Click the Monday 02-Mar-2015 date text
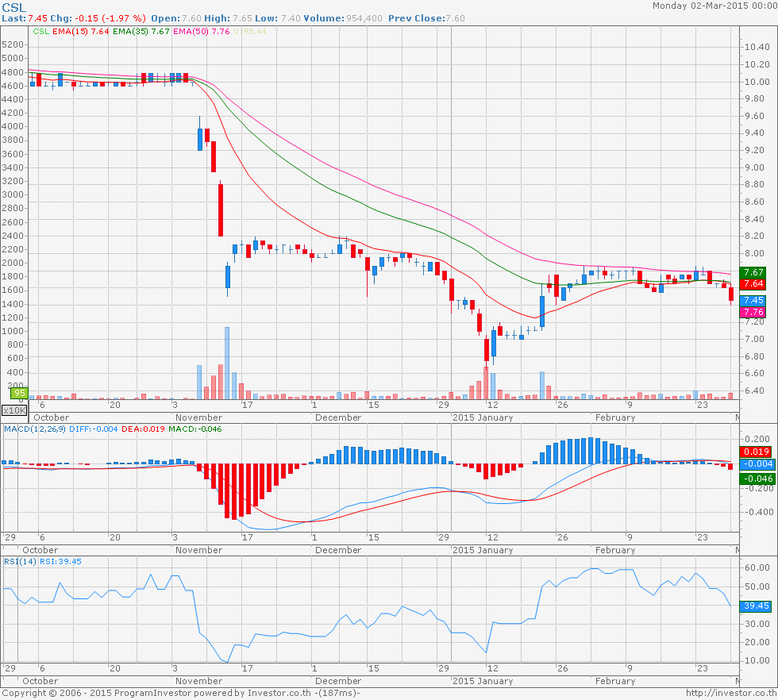This screenshot has height=700, width=778. click(x=714, y=6)
